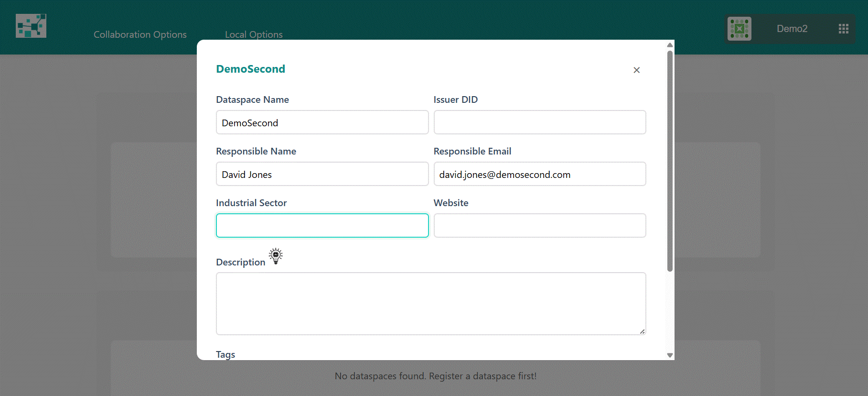The image size is (868, 396).
Task: Click the Responsible Email field
Action: tap(539, 174)
